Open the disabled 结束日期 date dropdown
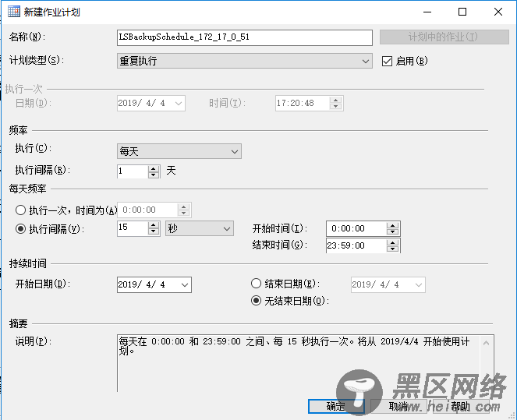 419,285
